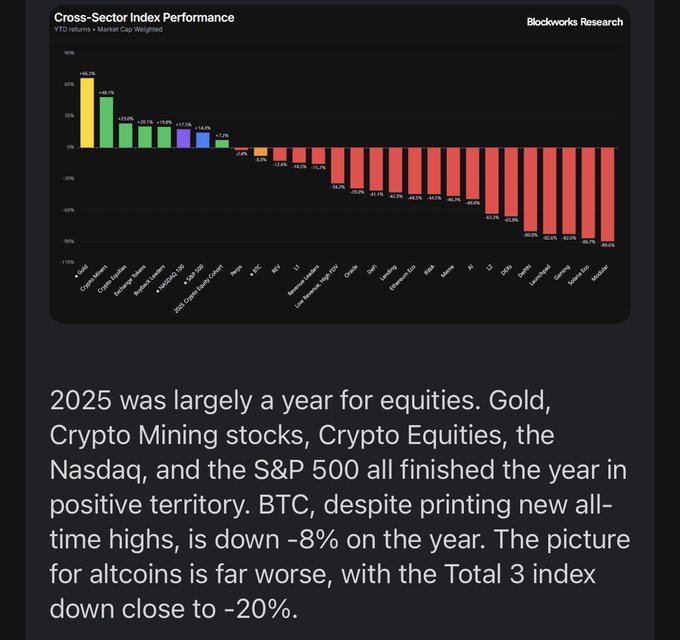Click the green Crypto Miners bar

tap(106, 122)
